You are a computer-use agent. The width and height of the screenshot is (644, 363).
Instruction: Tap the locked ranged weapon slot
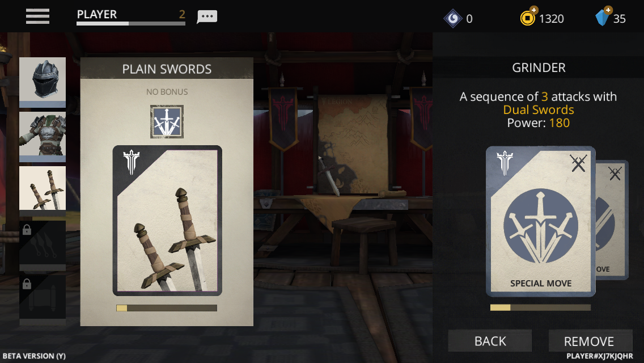click(x=43, y=246)
